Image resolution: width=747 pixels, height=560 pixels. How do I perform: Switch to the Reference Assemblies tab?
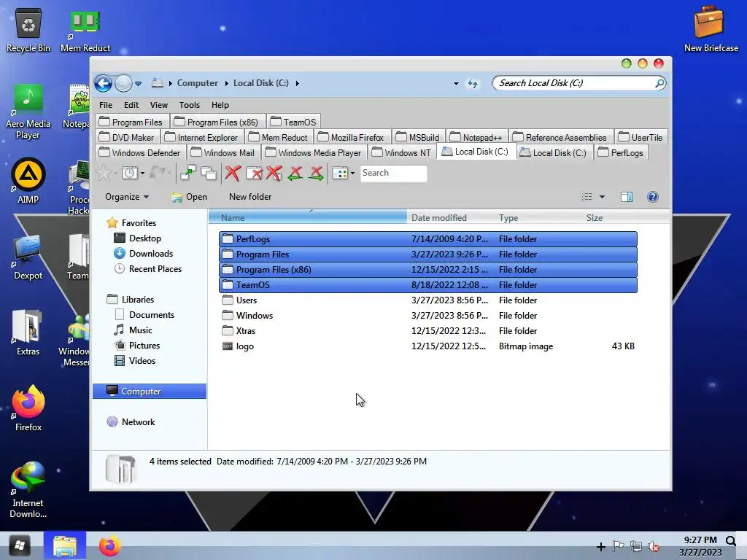561,137
